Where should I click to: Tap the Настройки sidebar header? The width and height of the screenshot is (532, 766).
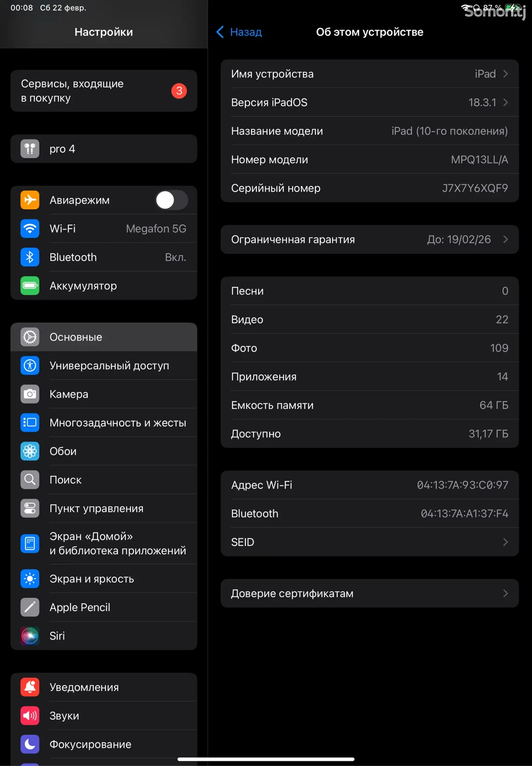[104, 32]
